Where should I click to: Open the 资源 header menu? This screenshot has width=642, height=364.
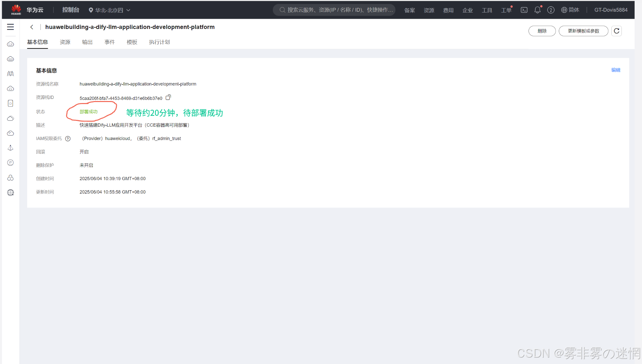tap(429, 10)
